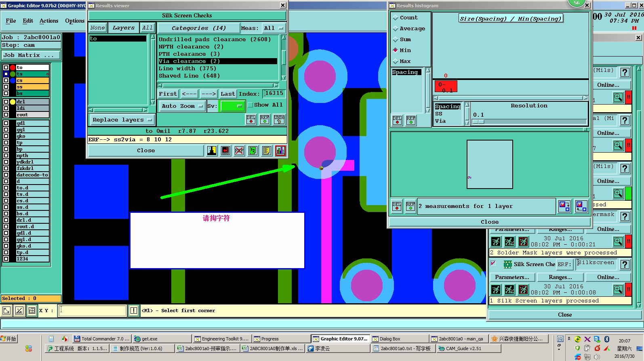
Task: Click the red 0-0.1 histogram bar
Action: [x=446, y=87]
